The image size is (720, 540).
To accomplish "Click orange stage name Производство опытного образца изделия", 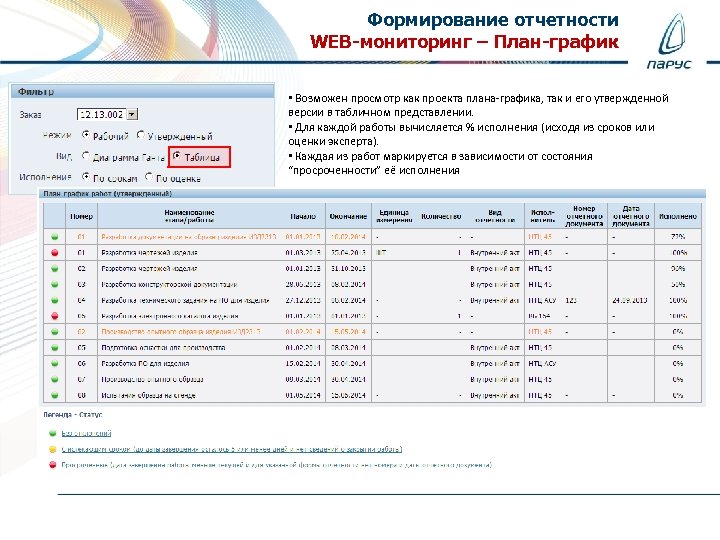I will pyautogui.click(x=181, y=332).
